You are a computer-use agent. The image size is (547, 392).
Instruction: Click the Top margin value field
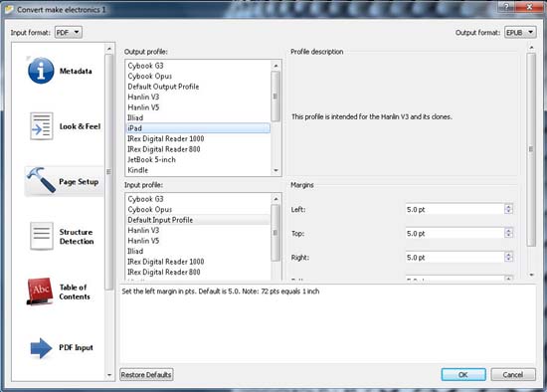tap(455, 234)
